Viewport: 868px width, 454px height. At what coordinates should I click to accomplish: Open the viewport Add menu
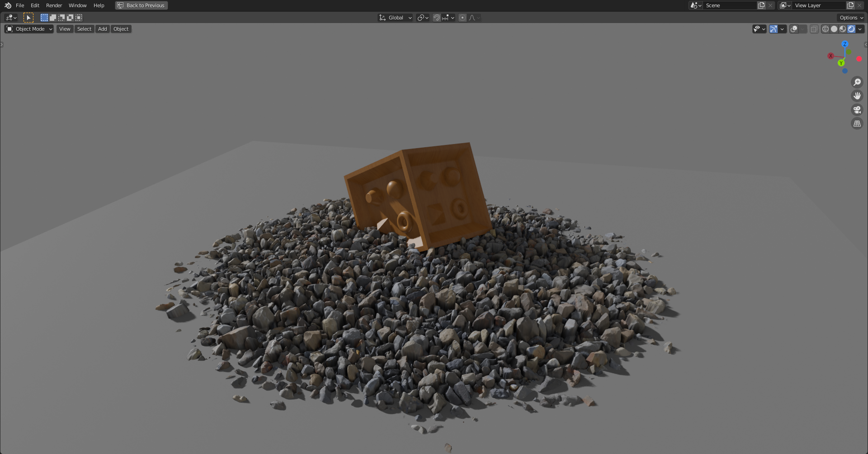click(x=103, y=29)
